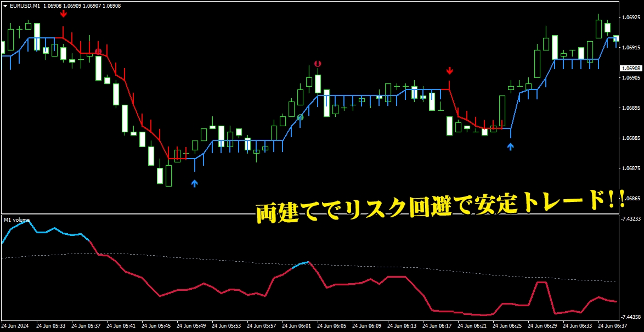Image resolution: width=644 pixels, height=332 pixels.
Task: Click the 1.06915 price axis label
Action: pyautogui.click(x=631, y=48)
